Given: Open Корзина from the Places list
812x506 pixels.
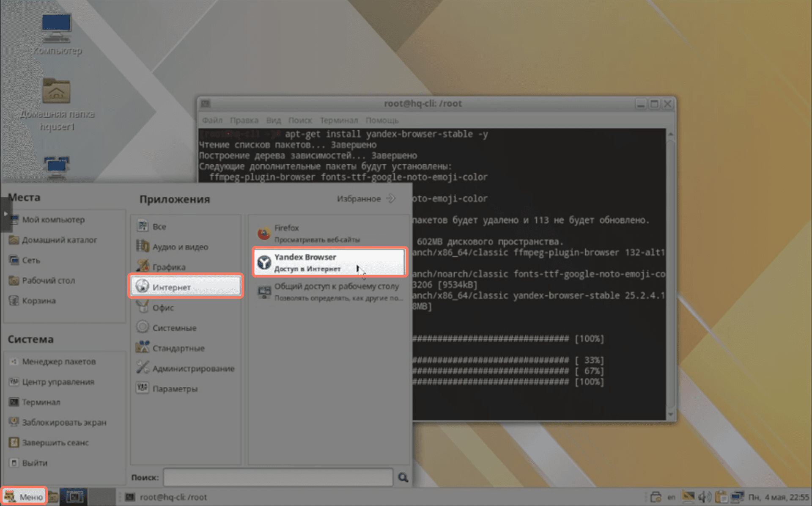Looking at the screenshot, I should tap(65, 301).
